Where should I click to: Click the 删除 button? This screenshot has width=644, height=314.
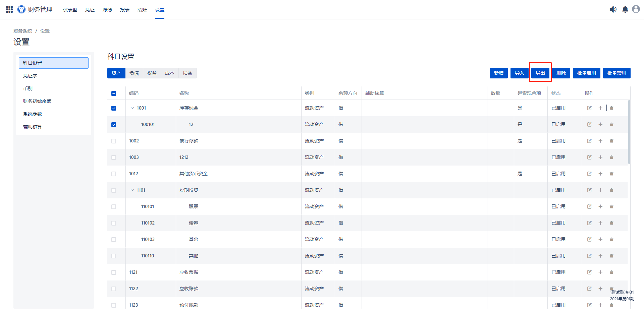coord(561,73)
